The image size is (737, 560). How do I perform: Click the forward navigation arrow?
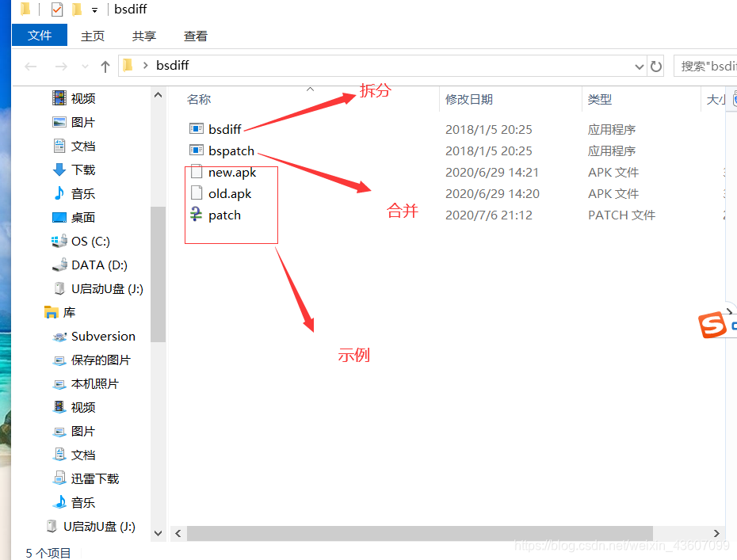tap(61, 67)
